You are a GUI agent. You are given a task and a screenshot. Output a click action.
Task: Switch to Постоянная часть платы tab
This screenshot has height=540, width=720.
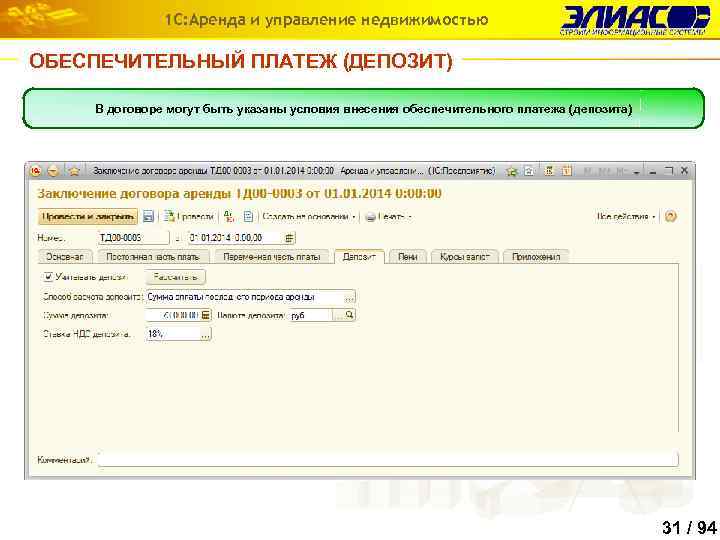(x=153, y=257)
